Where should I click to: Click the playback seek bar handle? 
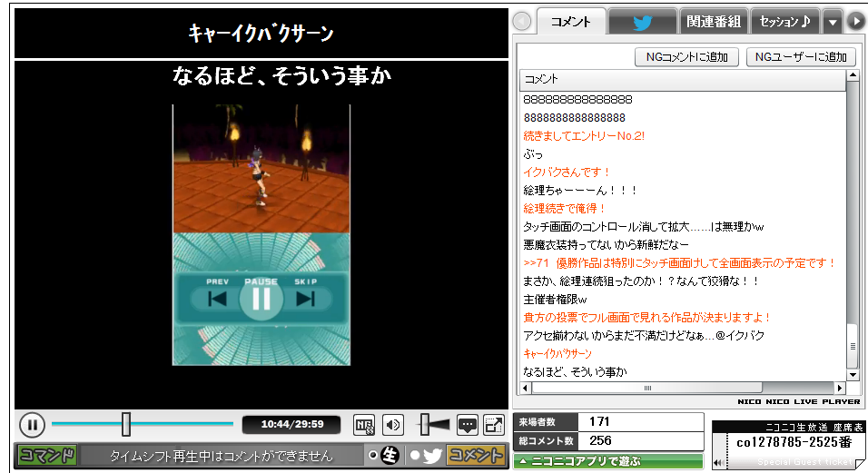[x=126, y=424]
